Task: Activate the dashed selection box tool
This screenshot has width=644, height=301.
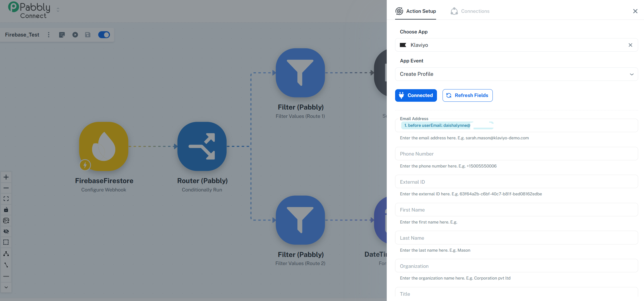Action: [6, 242]
